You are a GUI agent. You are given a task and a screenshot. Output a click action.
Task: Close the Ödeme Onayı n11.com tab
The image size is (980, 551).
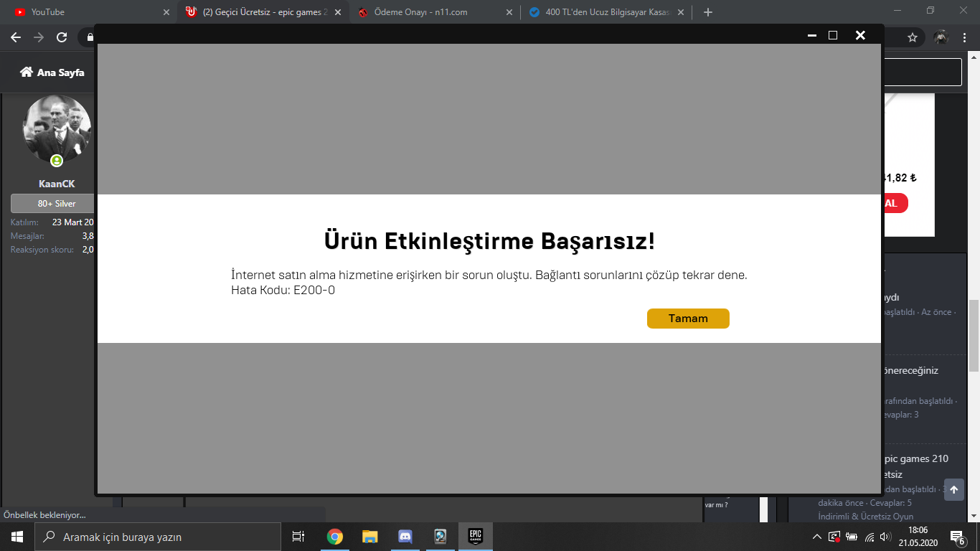click(x=509, y=12)
